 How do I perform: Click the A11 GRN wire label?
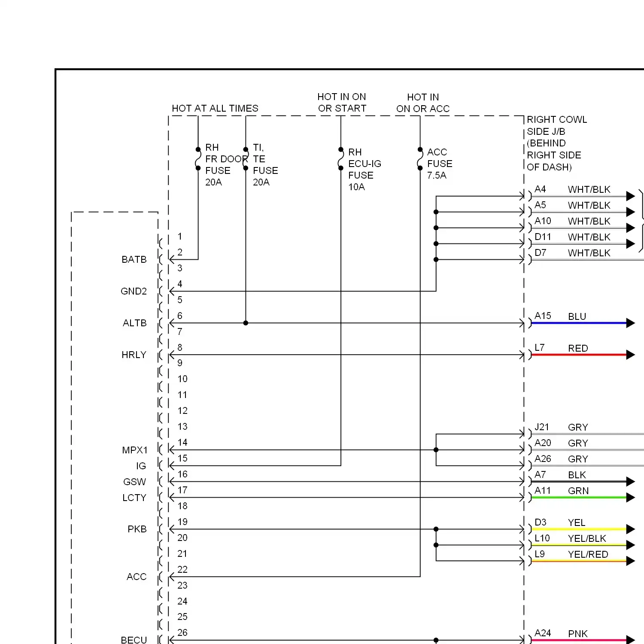point(562,491)
